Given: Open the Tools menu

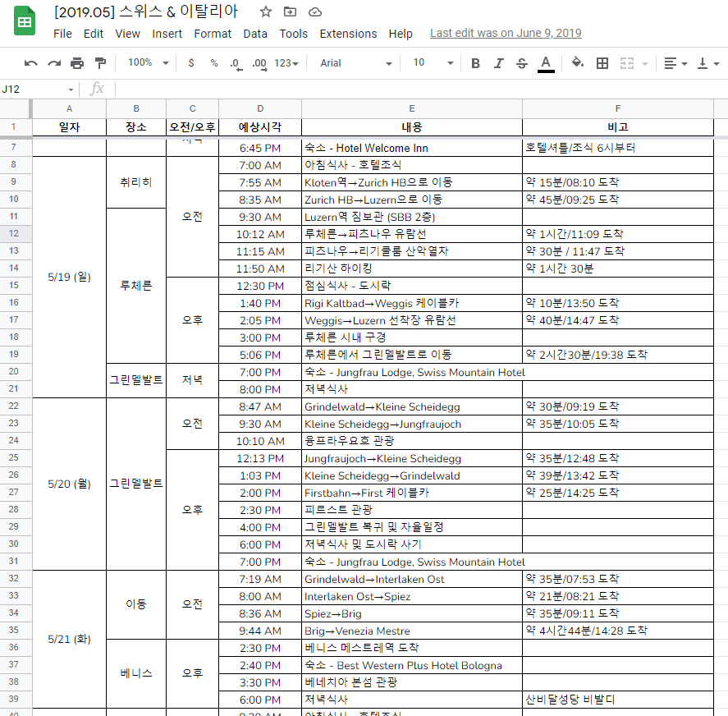Looking at the screenshot, I should tap(294, 34).
